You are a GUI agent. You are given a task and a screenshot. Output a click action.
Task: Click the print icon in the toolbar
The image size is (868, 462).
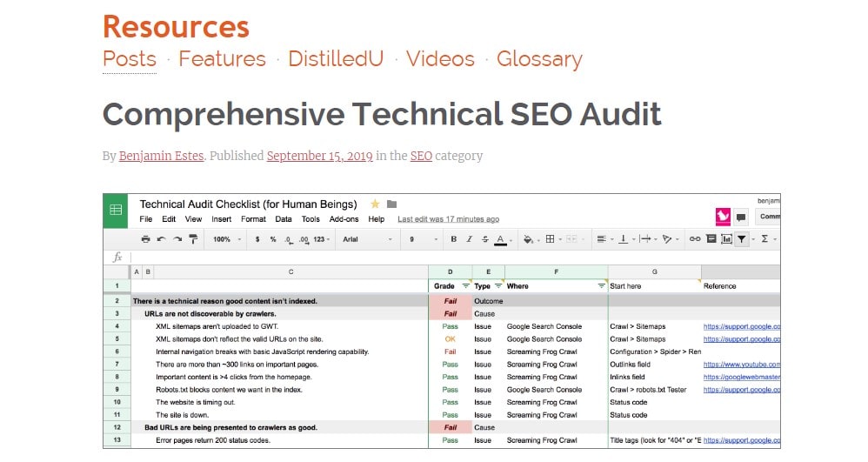point(146,239)
